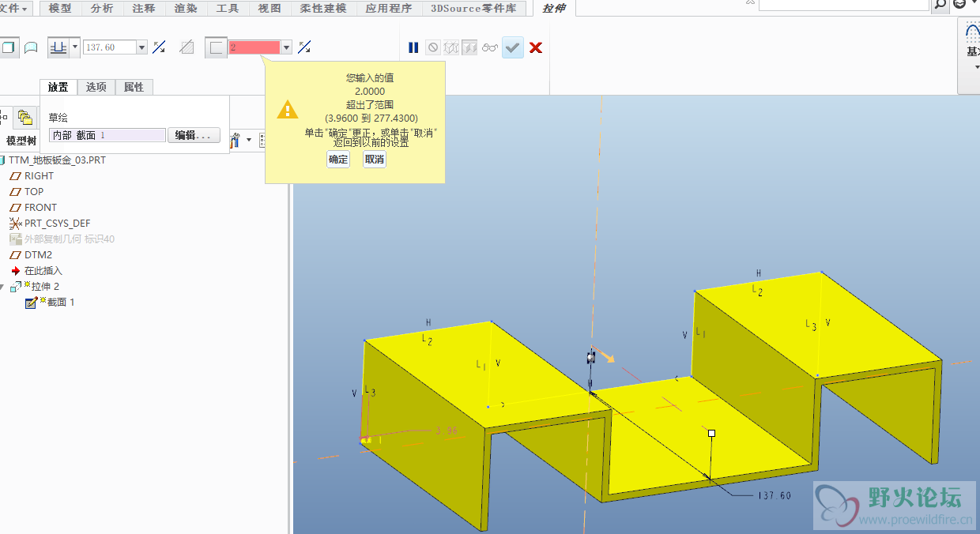The height and width of the screenshot is (534, 980).
Task: Select the extrude as solid icon
Action: [8, 47]
